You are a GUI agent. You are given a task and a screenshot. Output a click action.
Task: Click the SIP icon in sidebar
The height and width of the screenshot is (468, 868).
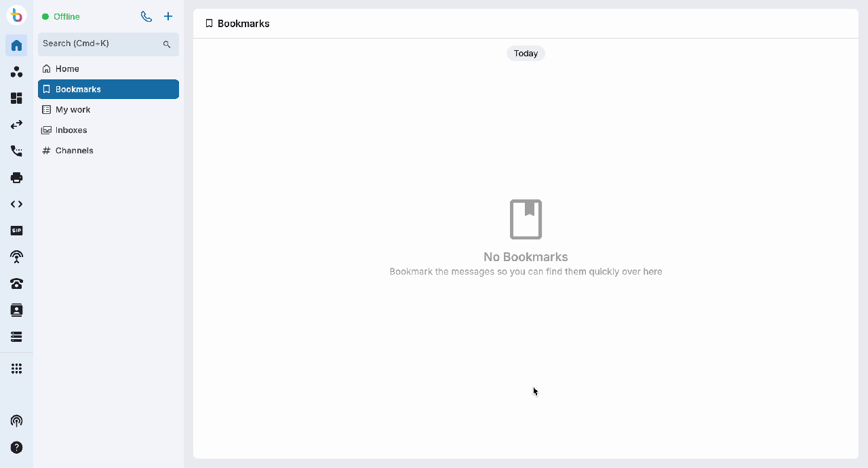pyautogui.click(x=16, y=231)
